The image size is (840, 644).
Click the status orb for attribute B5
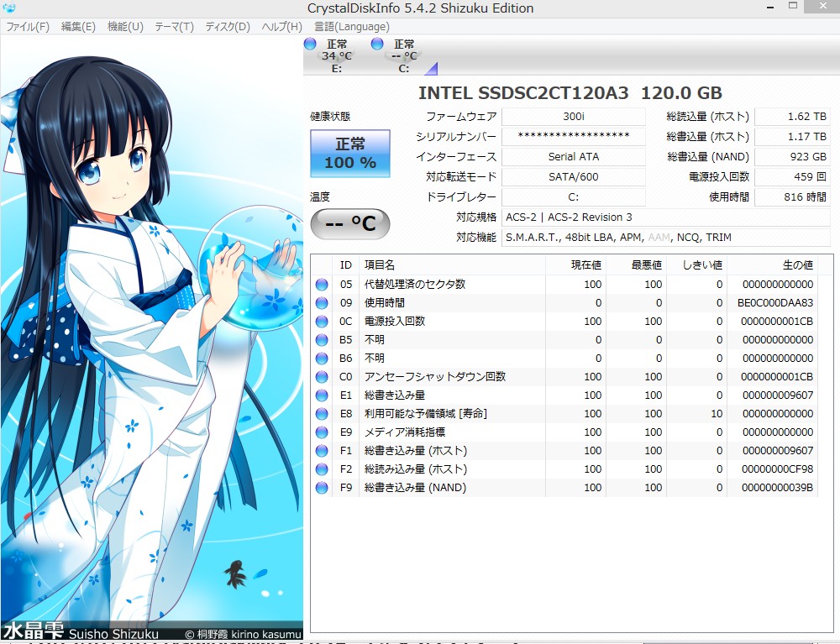[322, 340]
